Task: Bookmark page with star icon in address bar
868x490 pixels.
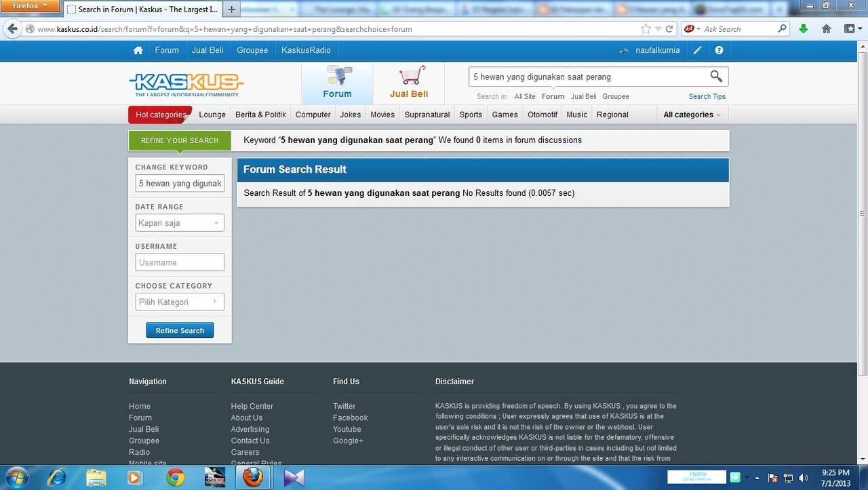Action: pyautogui.click(x=646, y=29)
